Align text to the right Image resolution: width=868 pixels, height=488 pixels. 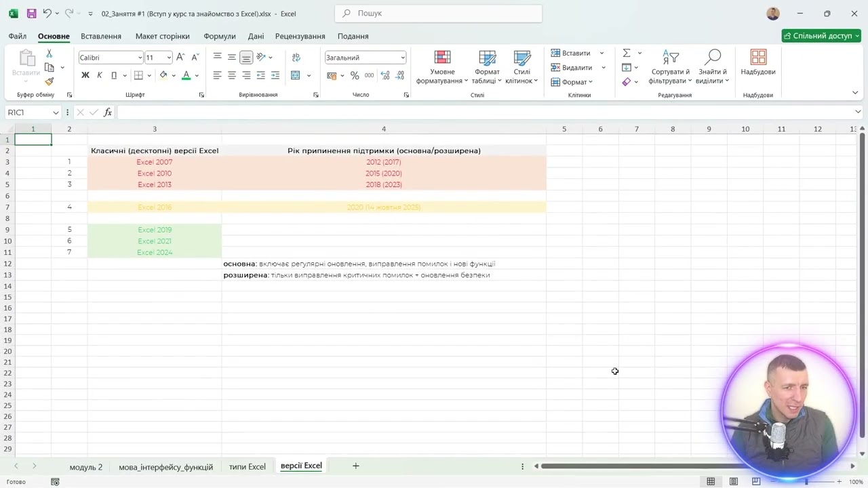pyautogui.click(x=246, y=75)
